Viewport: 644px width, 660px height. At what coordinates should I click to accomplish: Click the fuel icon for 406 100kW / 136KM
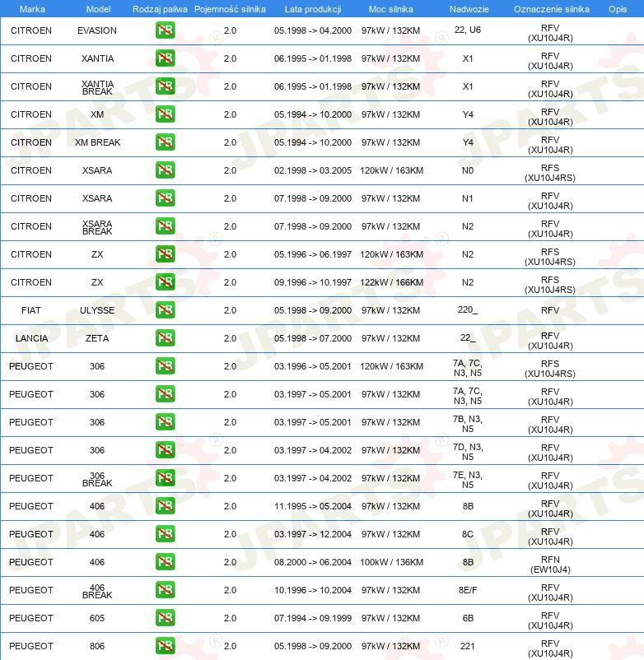[165, 562]
